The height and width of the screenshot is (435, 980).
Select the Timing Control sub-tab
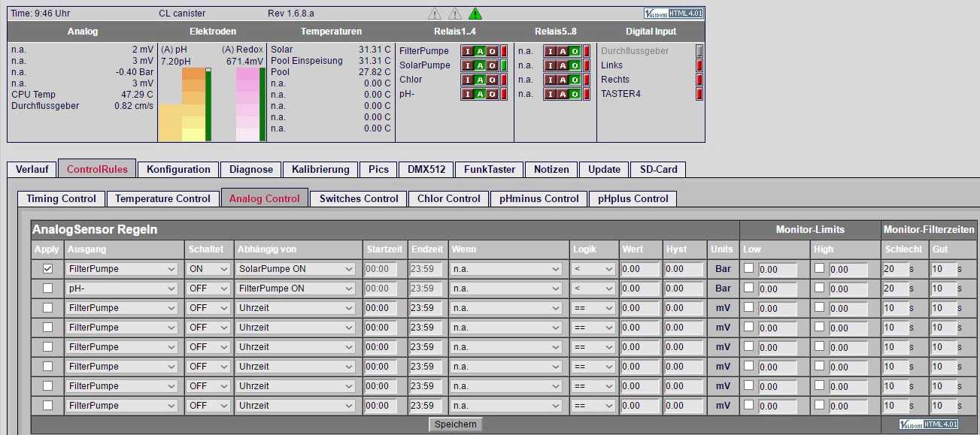pyautogui.click(x=61, y=198)
